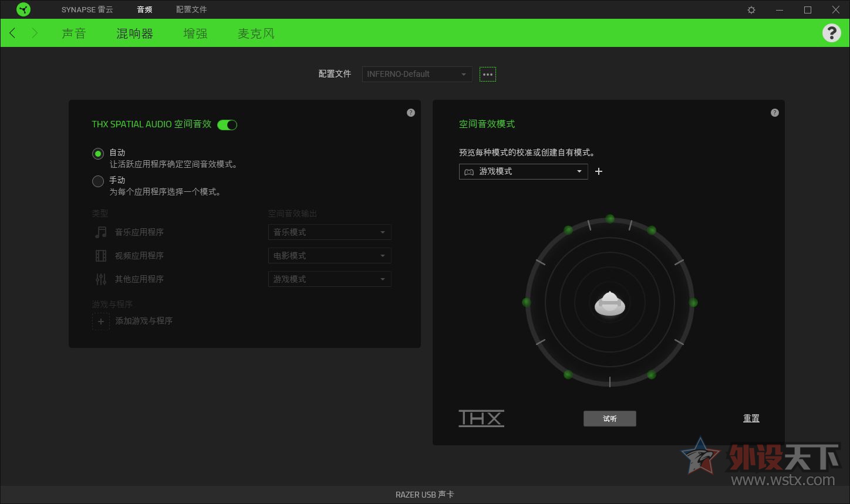Click the Razer logo icon

click(23, 9)
